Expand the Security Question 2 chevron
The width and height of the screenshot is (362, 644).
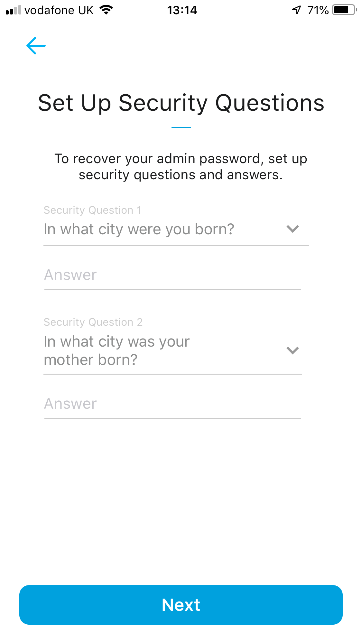pyautogui.click(x=292, y=350)
